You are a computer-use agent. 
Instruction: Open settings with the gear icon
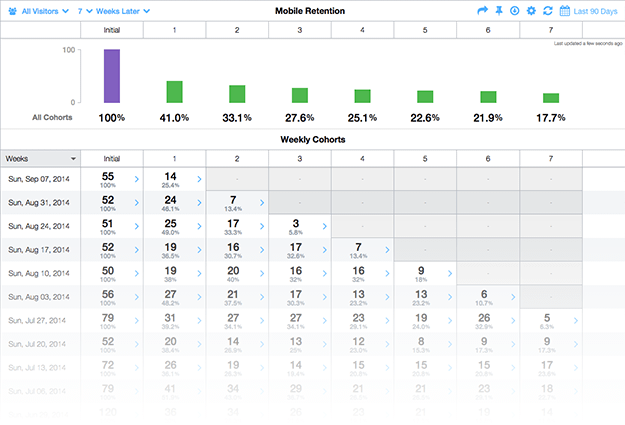[x=531, y=11]
